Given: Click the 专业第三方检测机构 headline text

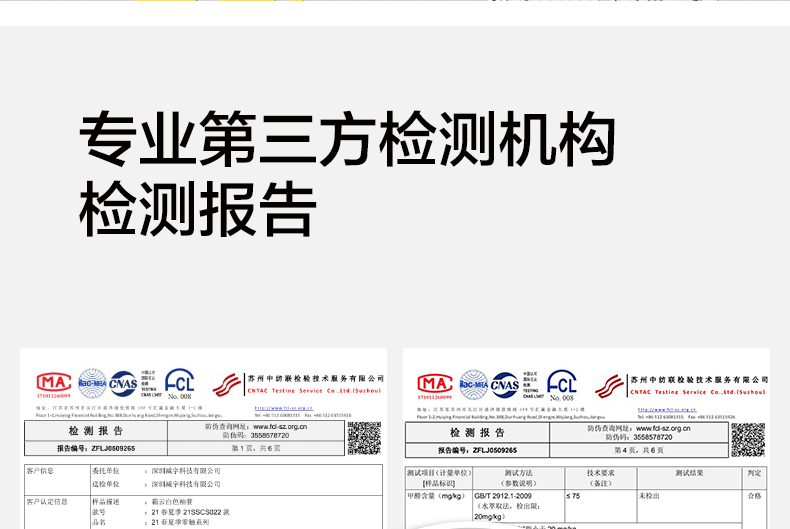Looking at the screenshot, I should pos(346,139).
